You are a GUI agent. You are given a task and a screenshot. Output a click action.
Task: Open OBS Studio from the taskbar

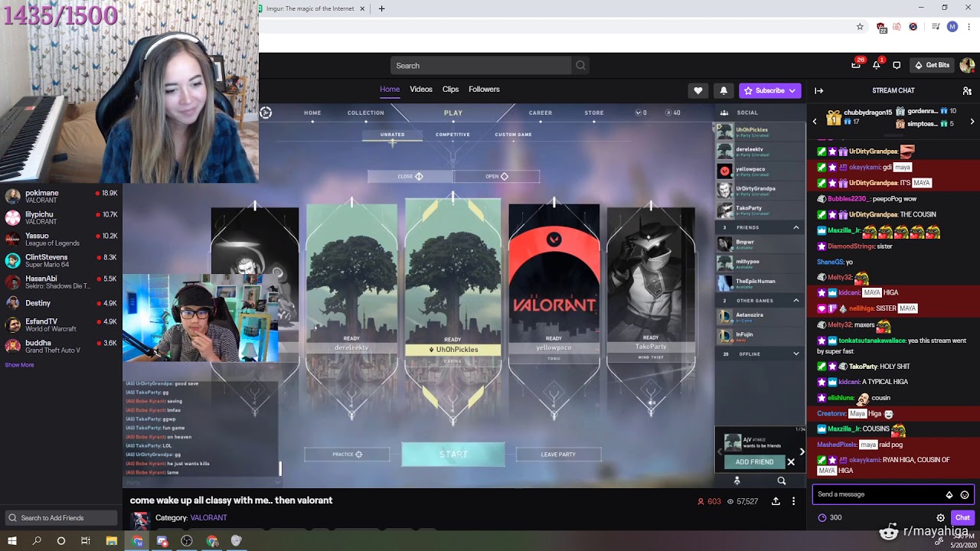[x=187, y=541]
